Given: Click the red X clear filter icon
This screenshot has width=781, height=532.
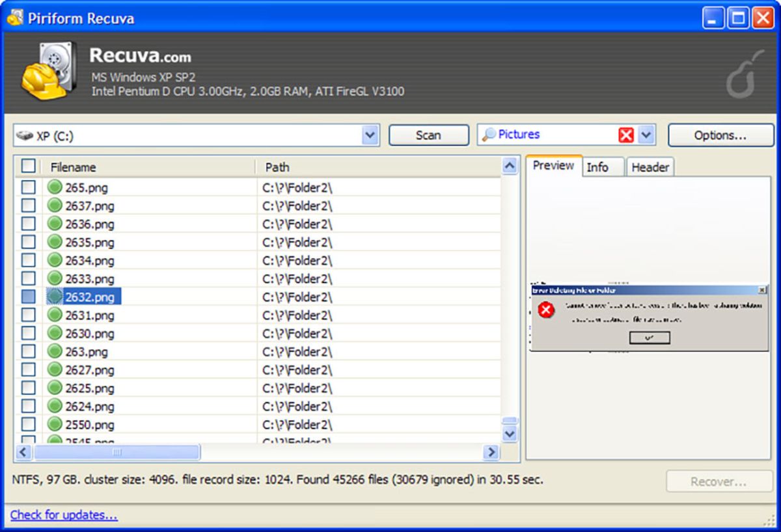Looking at the screenshot, I should point(625,135).
